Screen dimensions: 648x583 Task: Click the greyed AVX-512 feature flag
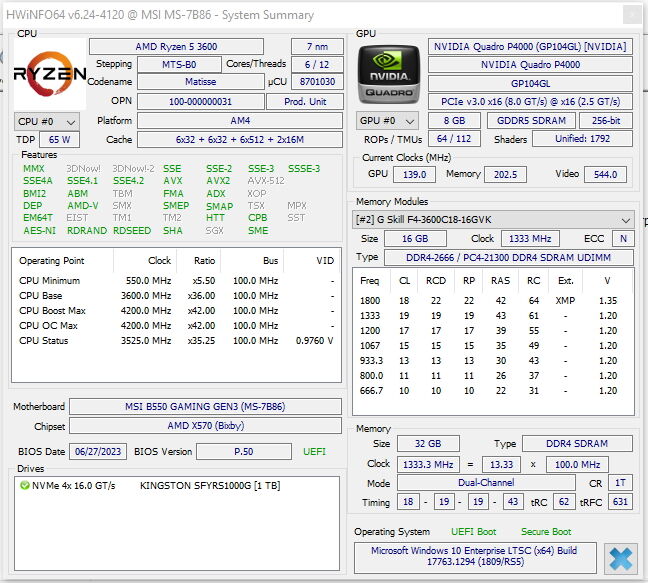(266, 181)
